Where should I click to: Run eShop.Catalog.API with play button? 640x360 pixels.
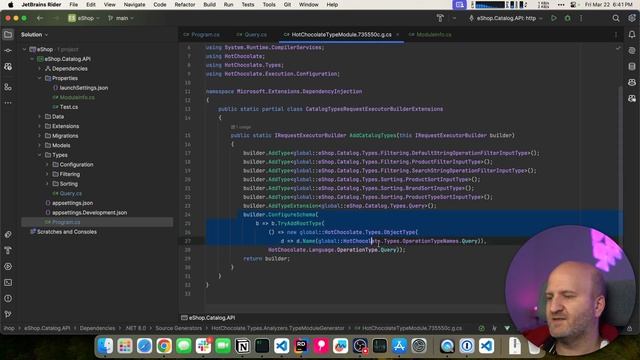[x=553, y=18]
